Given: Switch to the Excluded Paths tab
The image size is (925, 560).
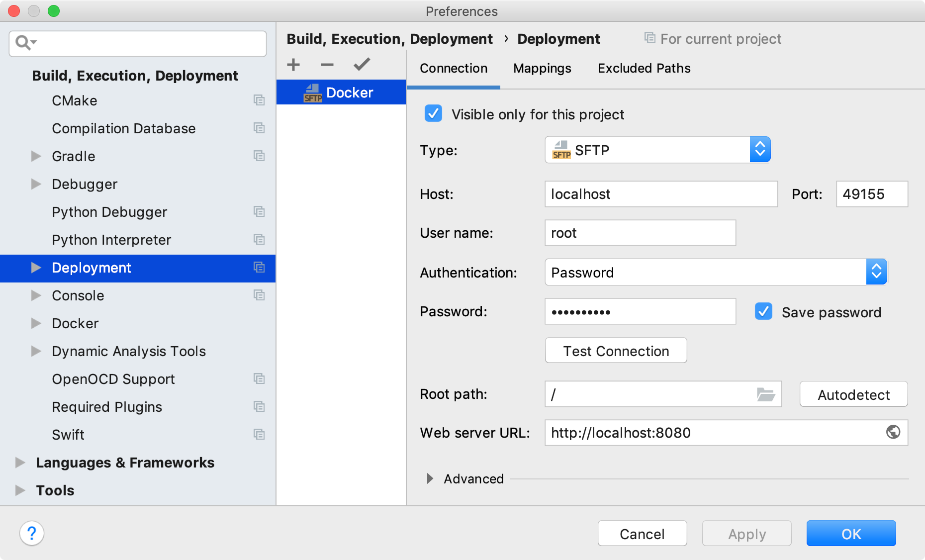Looking at the screenshot, I should (x=644, y=69).
